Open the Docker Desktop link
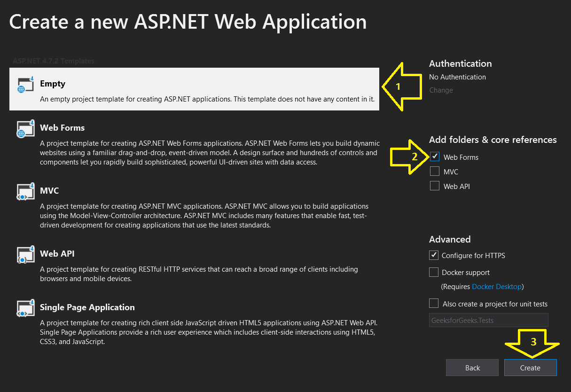The width and height of the screenshot is (571, 392). point(497,286)
